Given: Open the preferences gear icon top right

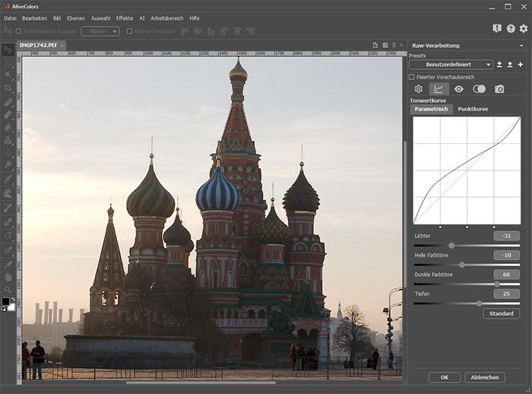Looking at the screenshot, I should 524,29.
